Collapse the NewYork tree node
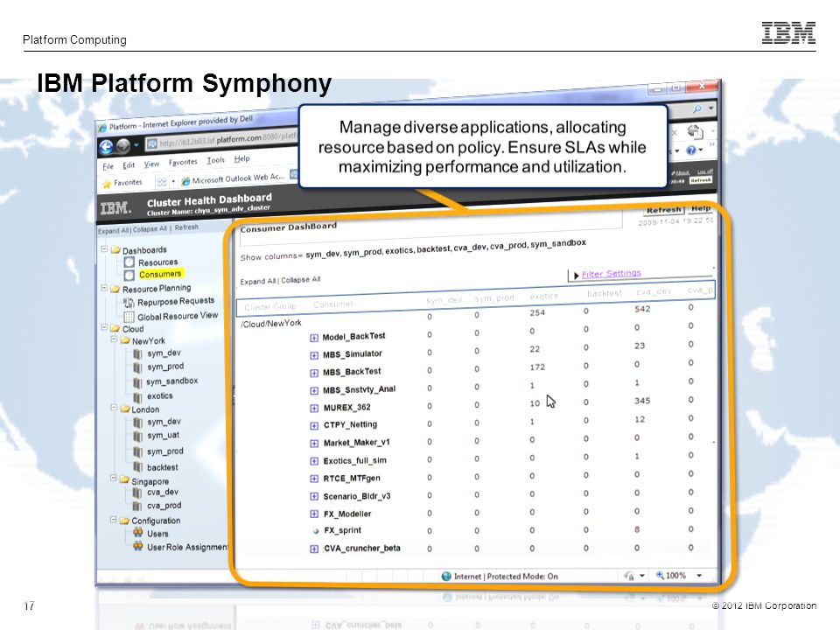Image resolution: width=840 pixels, height=630 pixels. coord(114,339)
